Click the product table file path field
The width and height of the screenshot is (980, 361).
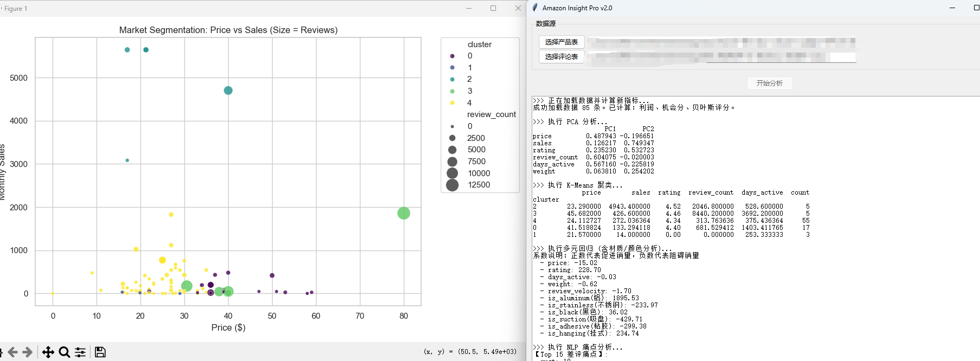point(721,42)
